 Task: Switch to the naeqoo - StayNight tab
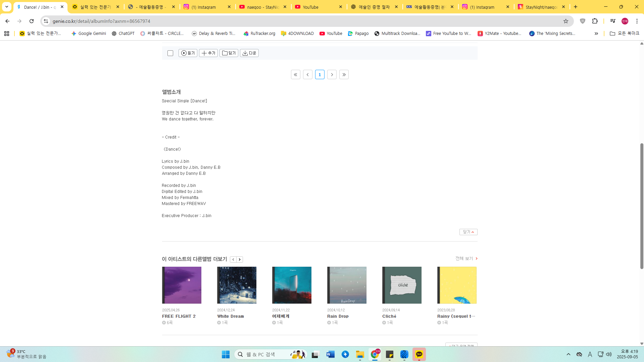[263, 7]
